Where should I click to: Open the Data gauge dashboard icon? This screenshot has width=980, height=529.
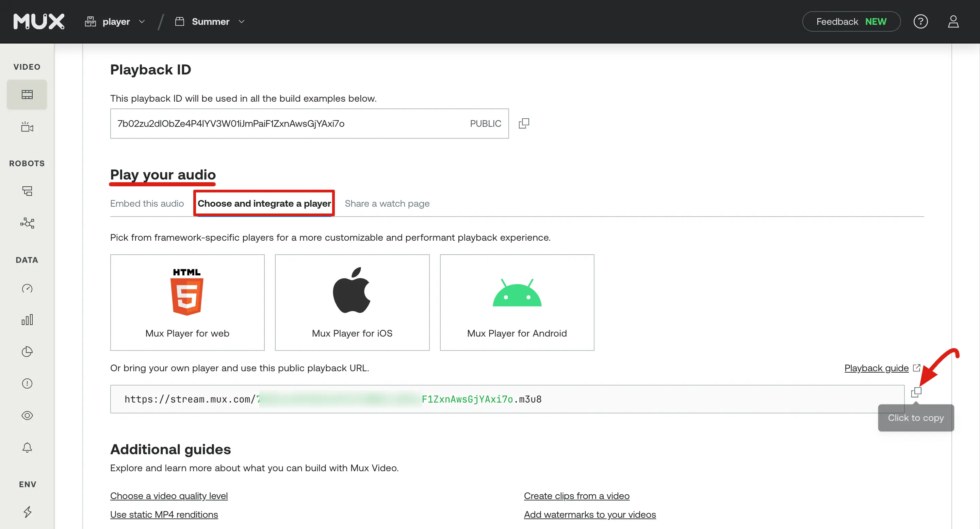pyautogui.click(x=27, y=288)
